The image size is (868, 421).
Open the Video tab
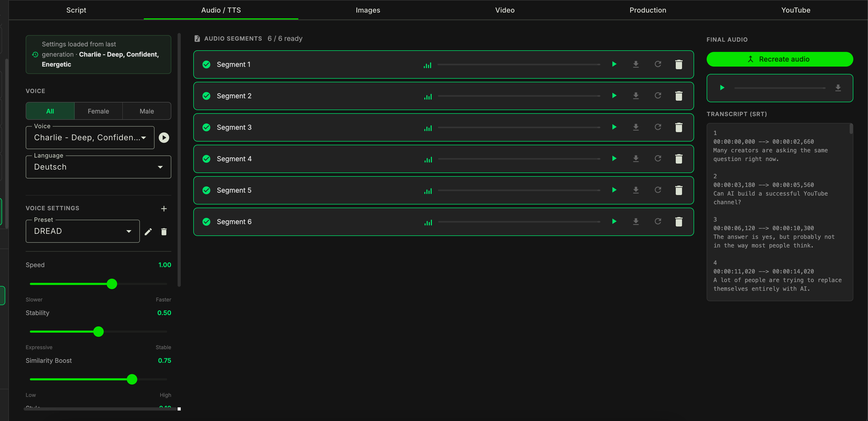[505, 10]
